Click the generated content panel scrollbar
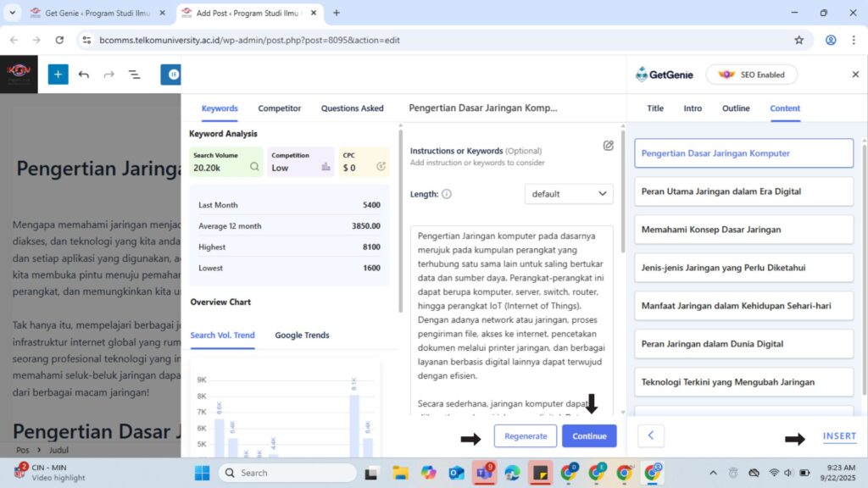Screen dimensions: 868x488 tap(623, 191)
